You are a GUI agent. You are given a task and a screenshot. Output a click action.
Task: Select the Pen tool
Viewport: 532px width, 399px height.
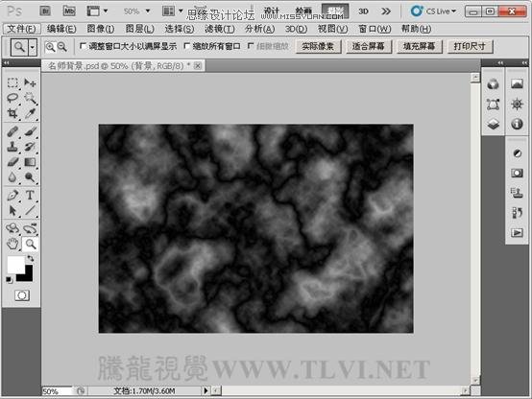[12, 196]
